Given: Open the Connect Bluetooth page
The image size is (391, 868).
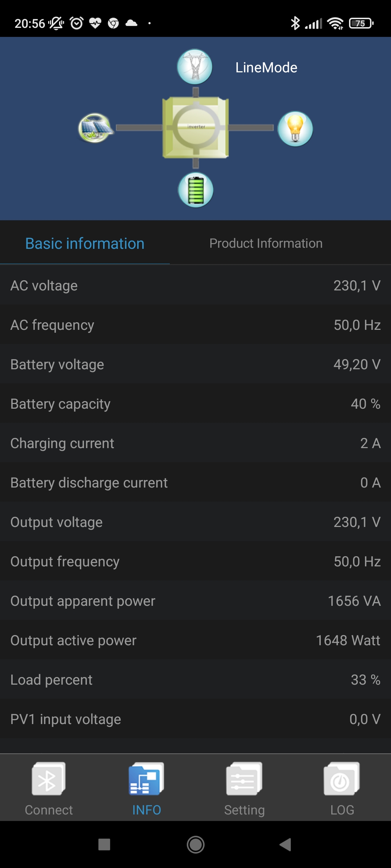Looking at the screenshot, I should tap(49, 788).
